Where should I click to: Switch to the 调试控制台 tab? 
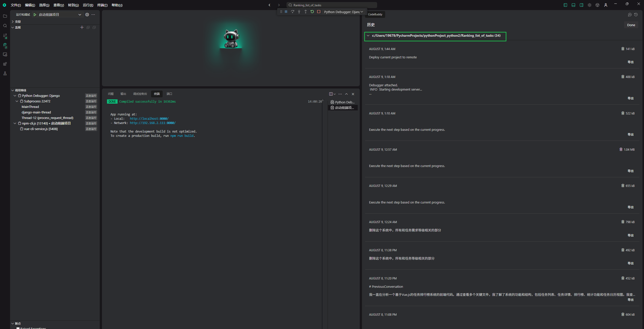click(x=140, y=94)
